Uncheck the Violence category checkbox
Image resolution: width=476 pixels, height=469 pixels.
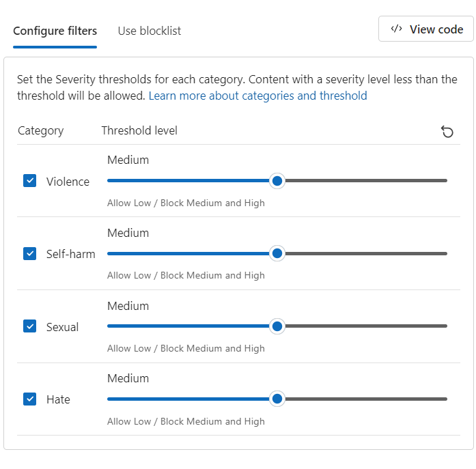click(x=30, y=181)
